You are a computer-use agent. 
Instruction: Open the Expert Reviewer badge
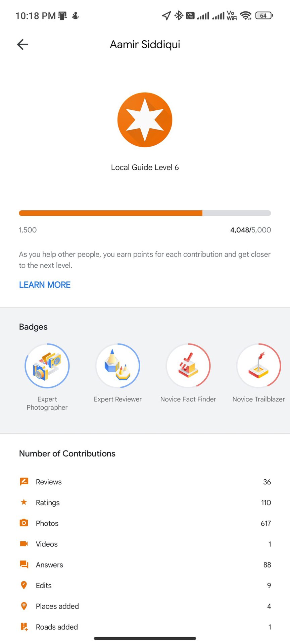[x=118, y=366]
